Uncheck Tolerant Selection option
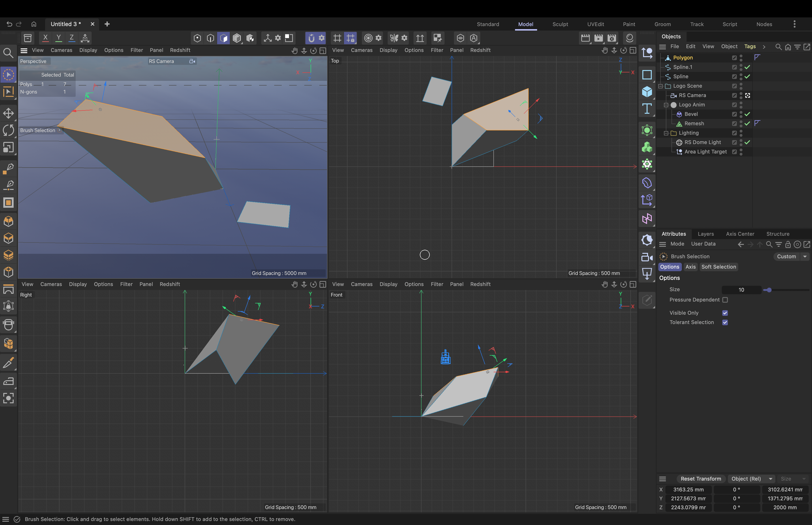This screenshot has height=525, width=812. 725,322
